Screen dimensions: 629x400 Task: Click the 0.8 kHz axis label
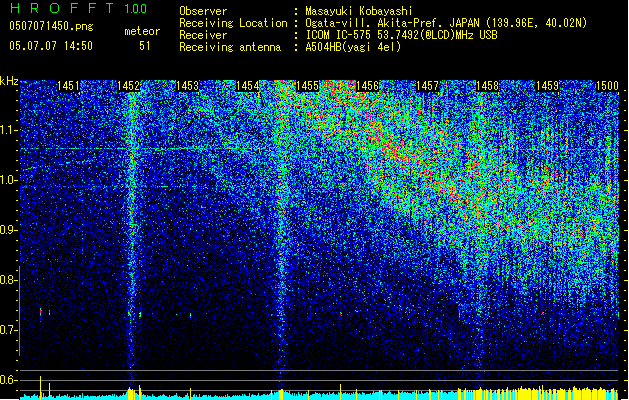click(x=9, y=280)
